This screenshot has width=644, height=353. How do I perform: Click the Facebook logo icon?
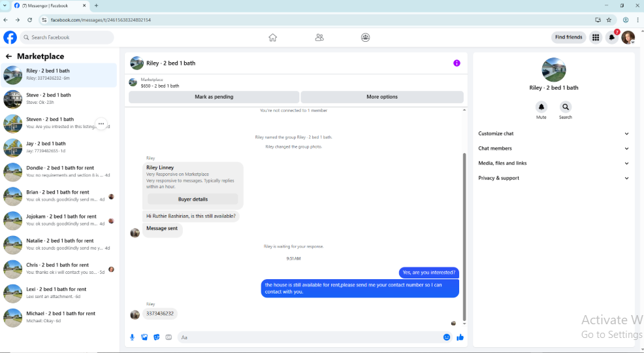[10, 37]
